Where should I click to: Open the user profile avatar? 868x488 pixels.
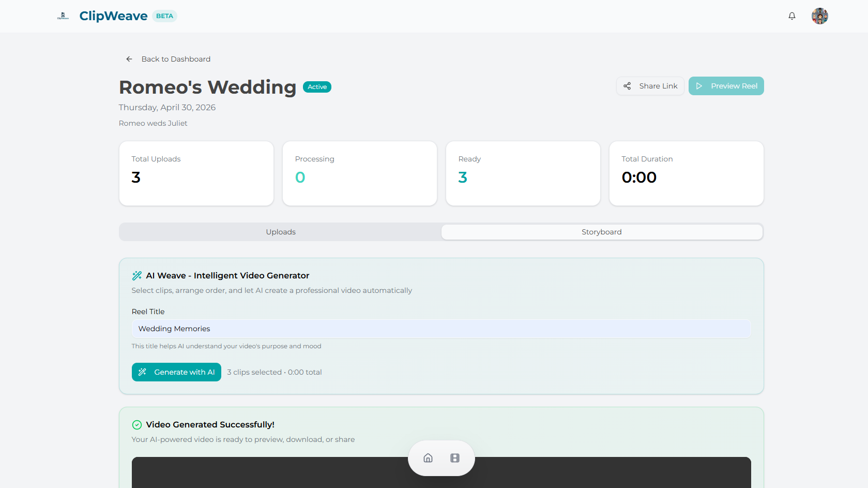click(x=819, y=16)
